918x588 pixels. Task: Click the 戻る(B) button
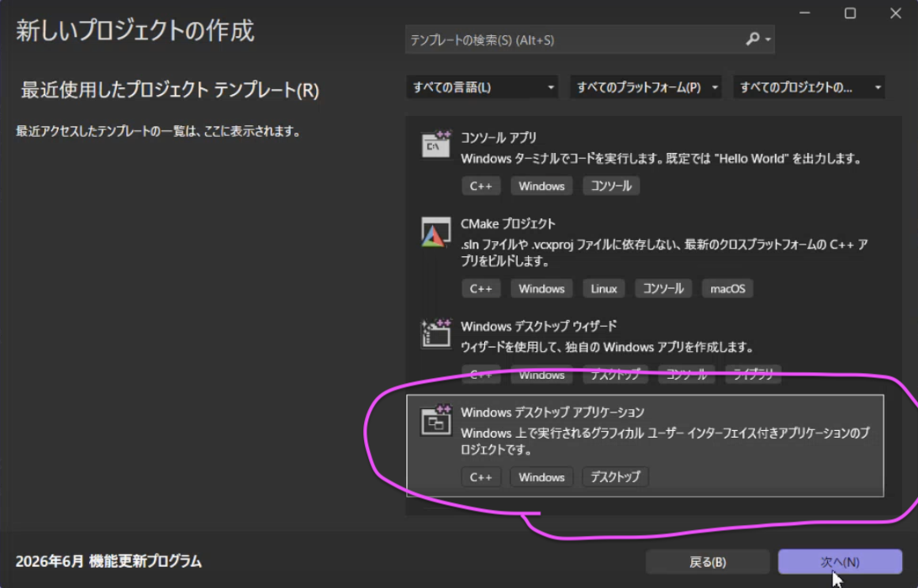[707, 562]
